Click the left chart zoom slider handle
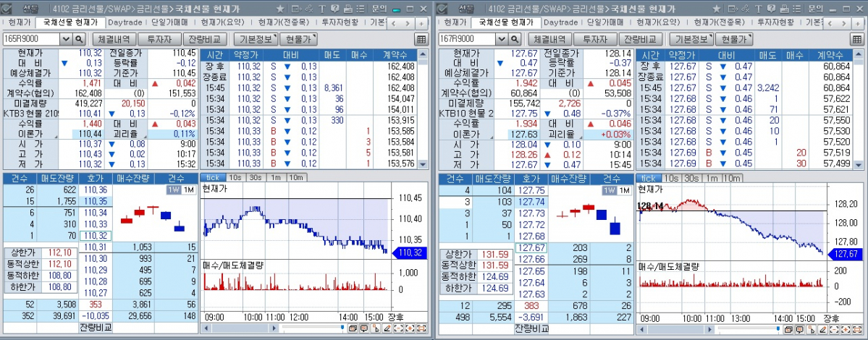The image size is (868, 340). point(342,327)
